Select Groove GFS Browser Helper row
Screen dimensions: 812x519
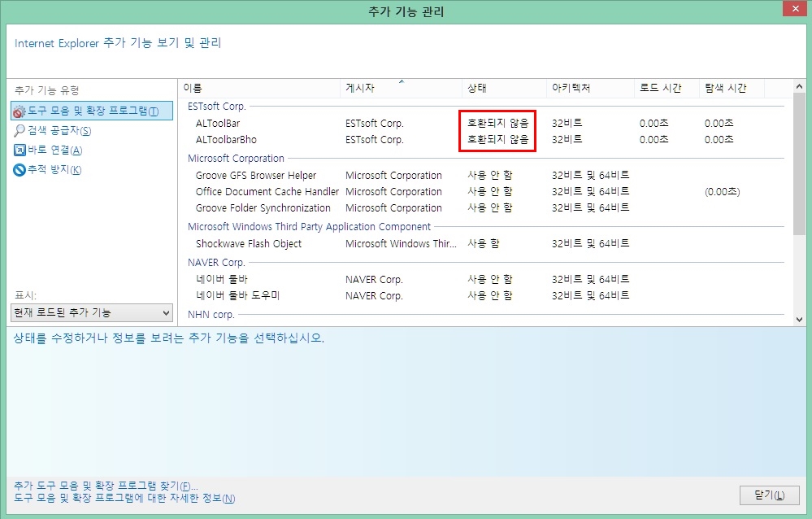(x=484, y=175)
